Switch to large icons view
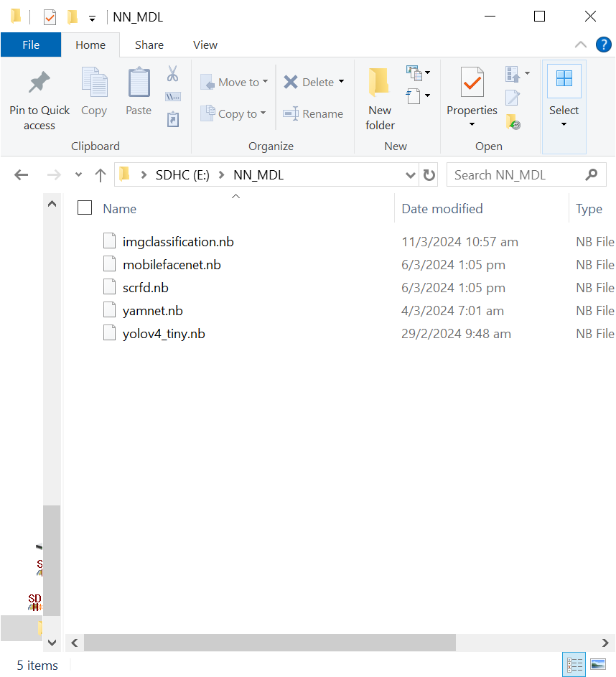This screenshot has height=677, width=616. (x=597, y=665)
